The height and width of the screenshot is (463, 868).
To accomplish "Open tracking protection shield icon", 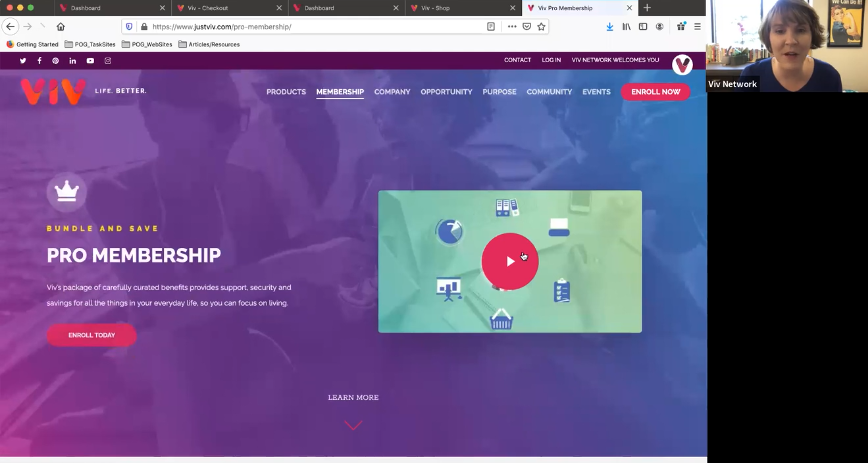I will point(129,27).
